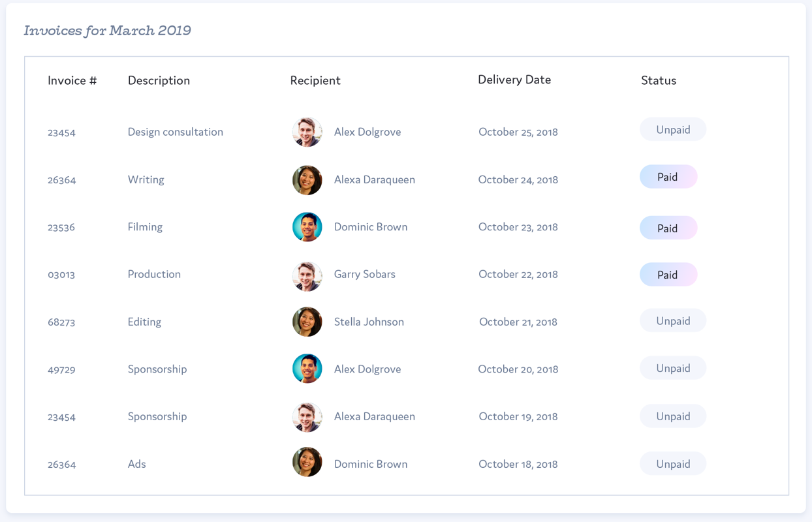Click the Recipient column header

point(315,80)
